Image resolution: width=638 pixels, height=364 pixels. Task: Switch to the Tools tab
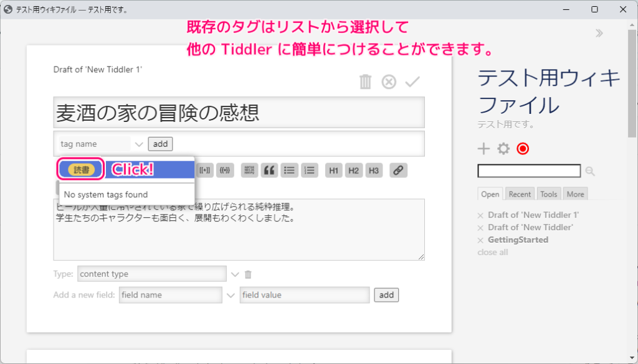click(548, 194)
